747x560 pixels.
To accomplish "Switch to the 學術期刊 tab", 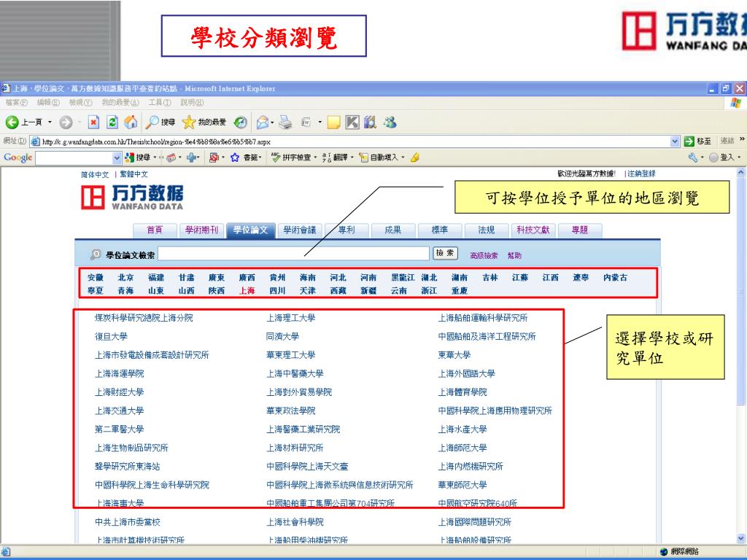I will click(x=201, y=230).
